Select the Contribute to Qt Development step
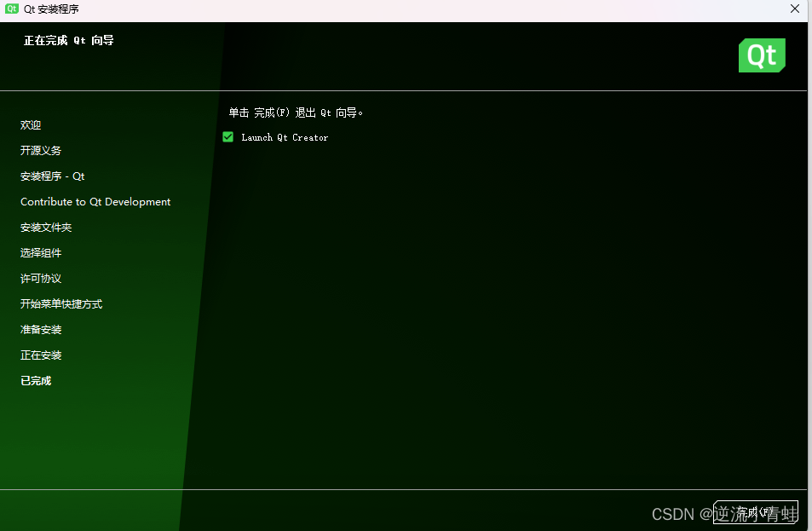Viewport: 812px width, 531px height. pos(95,201)
